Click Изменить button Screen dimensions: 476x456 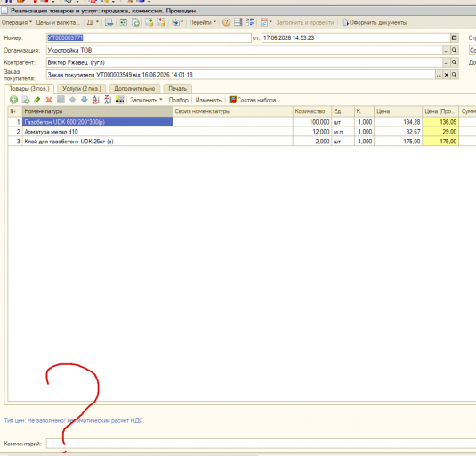[x=208, y=100]
